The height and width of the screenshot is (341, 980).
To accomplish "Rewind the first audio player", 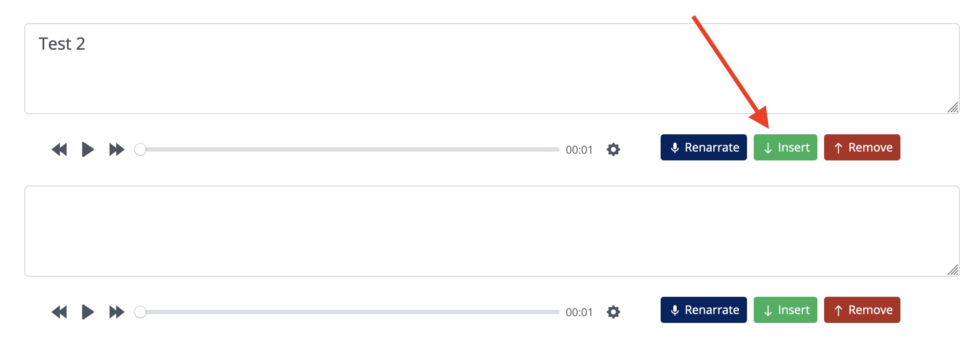I will tap(59, 149).
